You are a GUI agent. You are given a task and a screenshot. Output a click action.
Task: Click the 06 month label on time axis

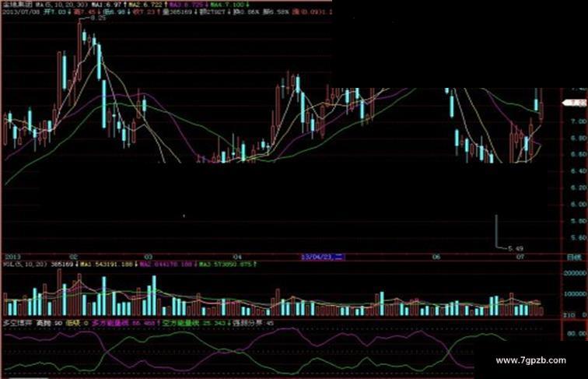pyautogui.click(x=436, y=257)
